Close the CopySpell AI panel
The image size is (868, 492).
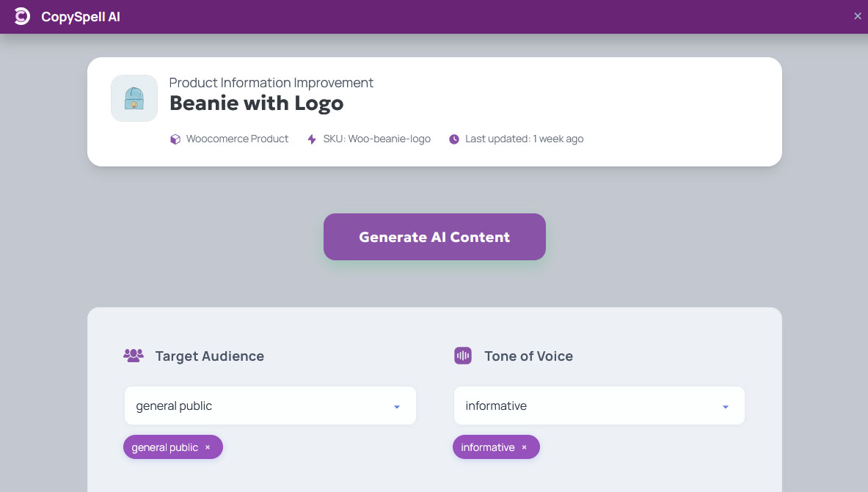[x=857, y=16]
